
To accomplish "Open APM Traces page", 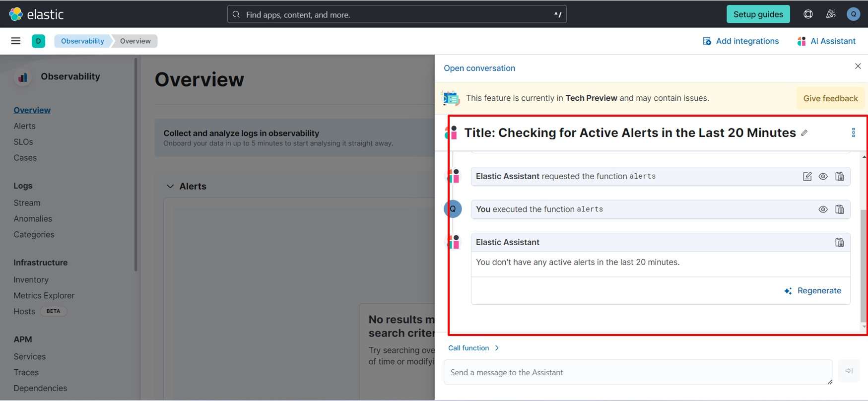I will [x=26, y=373].
